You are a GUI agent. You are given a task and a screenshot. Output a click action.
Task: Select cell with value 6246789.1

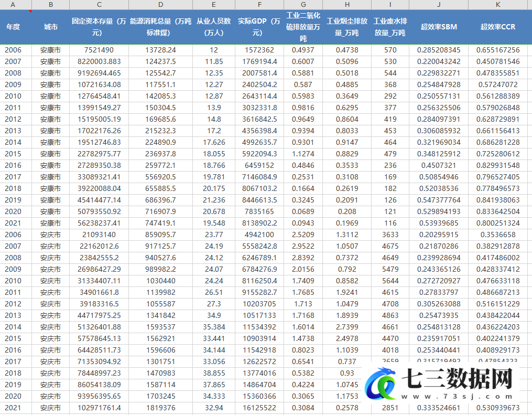pos(259,258)
